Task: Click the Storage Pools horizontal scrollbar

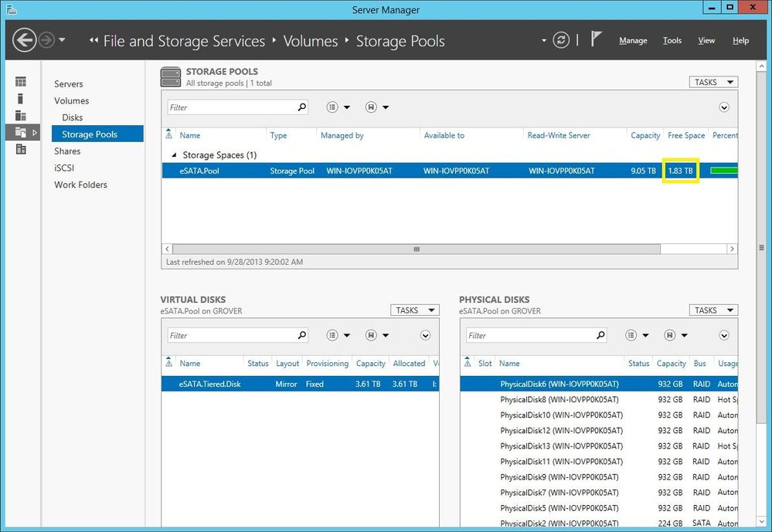Action: click(417, 249)
